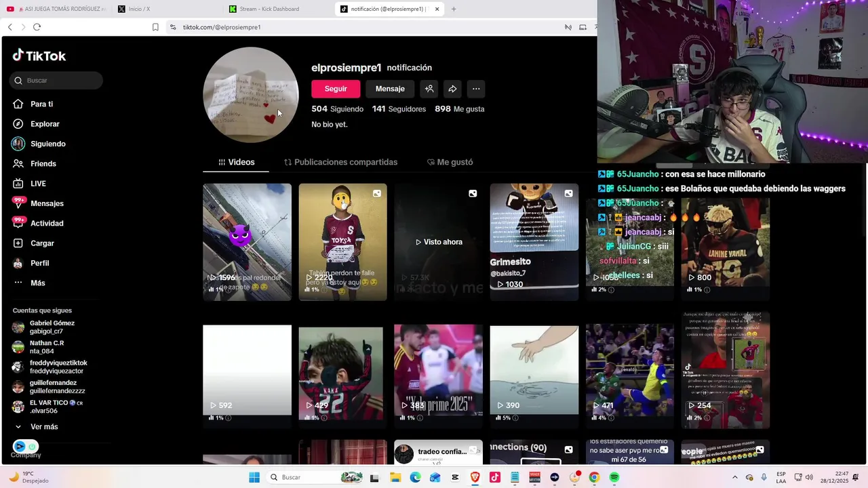This screenshot has height=488, width=868.
Task: Open Perfil in the sidebar
Action: (x=39, y=263)
